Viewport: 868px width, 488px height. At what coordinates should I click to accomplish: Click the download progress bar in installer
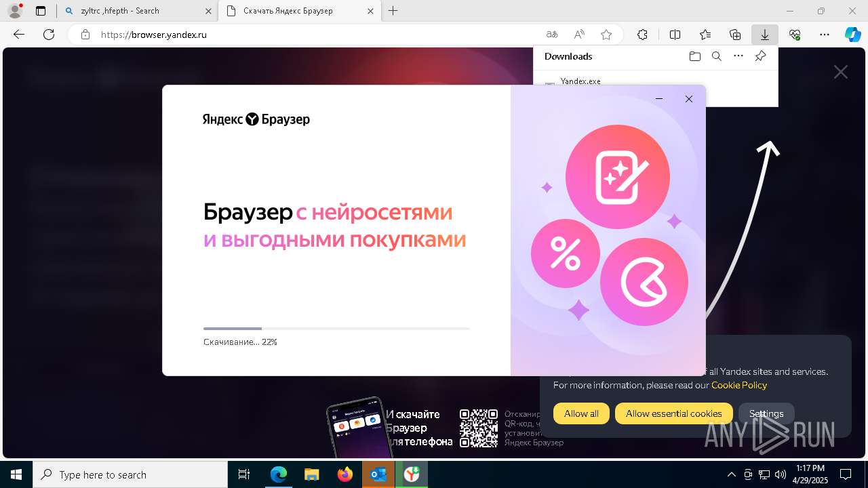click(x=336, y=329)
